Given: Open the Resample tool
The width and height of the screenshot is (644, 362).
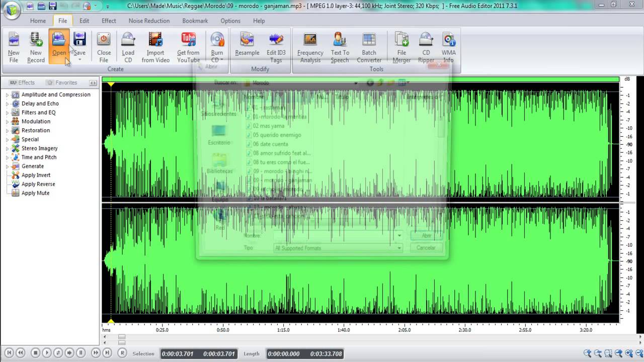Looking at the screenshot, I should pyautogui.click(x=247, y=48).
